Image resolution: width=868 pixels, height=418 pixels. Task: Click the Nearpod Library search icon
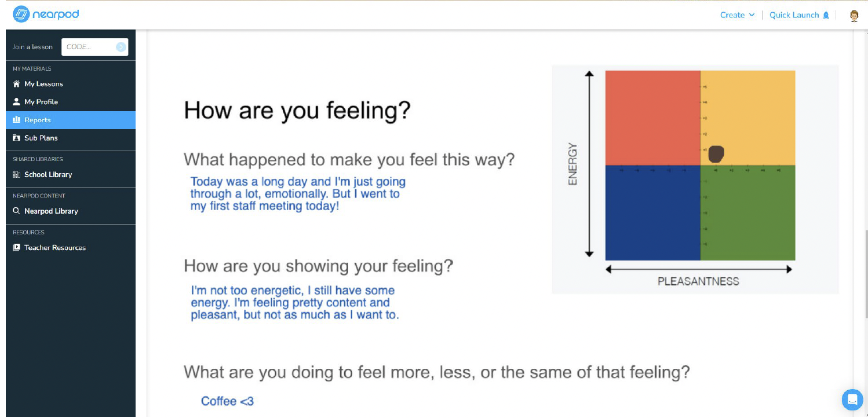pyautogui.click(x=16, y=211)
